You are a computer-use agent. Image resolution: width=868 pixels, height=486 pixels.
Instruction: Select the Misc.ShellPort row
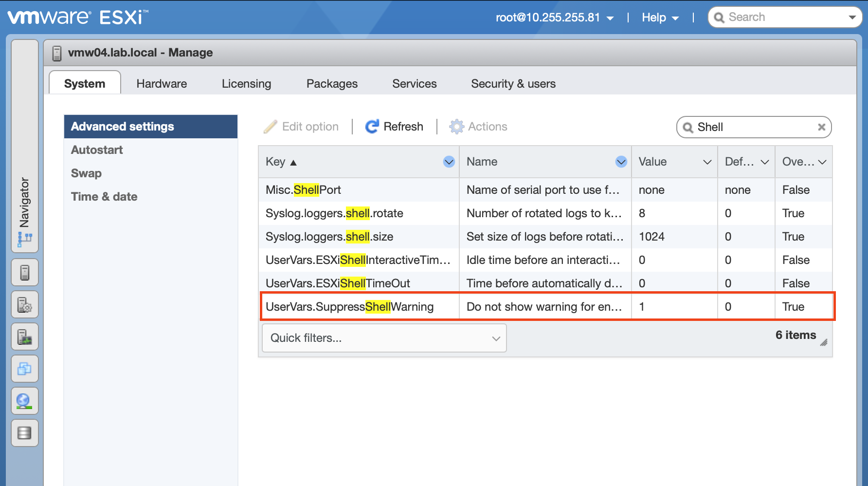[545, 190]
